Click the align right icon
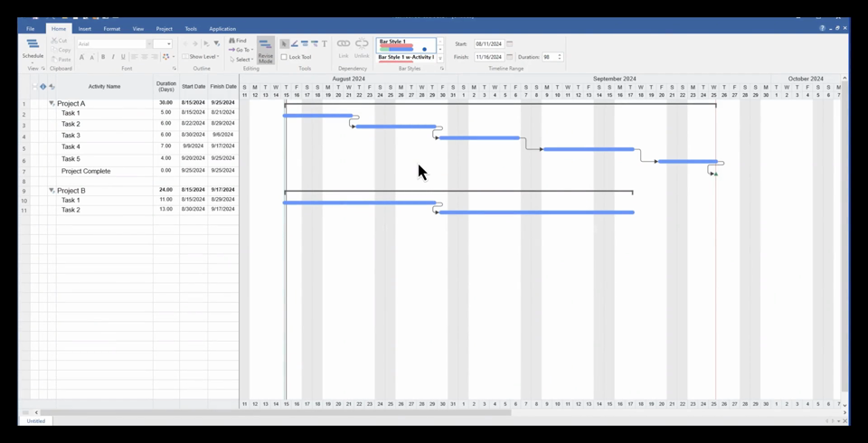Viewport: 868px width, 443px height. coord(155,57)
